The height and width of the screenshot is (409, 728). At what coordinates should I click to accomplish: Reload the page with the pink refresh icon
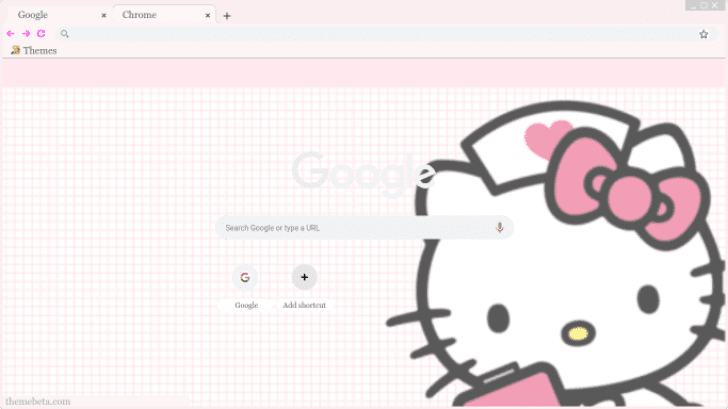[x=41, y=33]
